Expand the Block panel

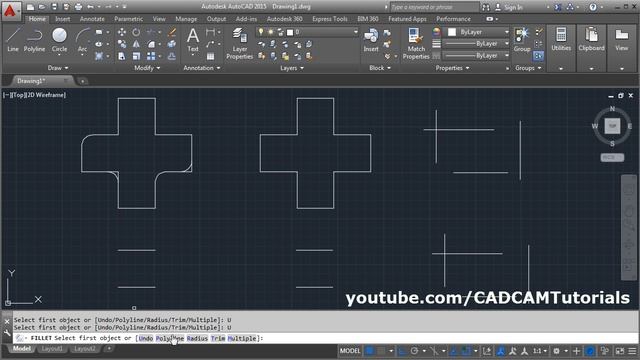(380, 68)
